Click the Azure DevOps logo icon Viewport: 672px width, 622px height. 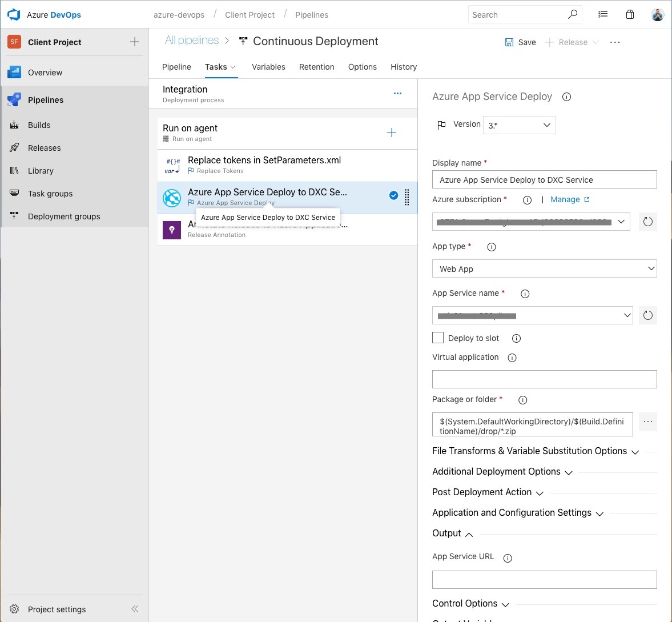(14, 14)
